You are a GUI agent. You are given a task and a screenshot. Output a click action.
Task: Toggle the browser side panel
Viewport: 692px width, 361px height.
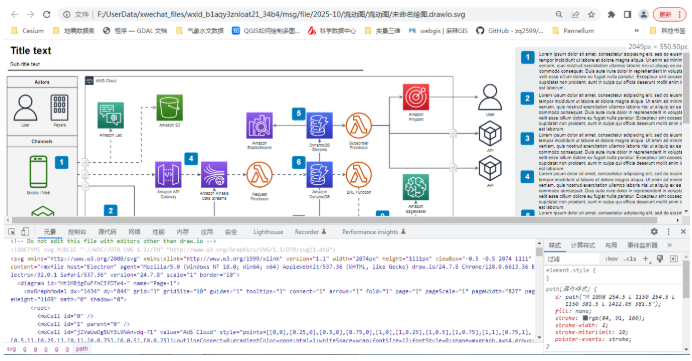coord(627,15)
